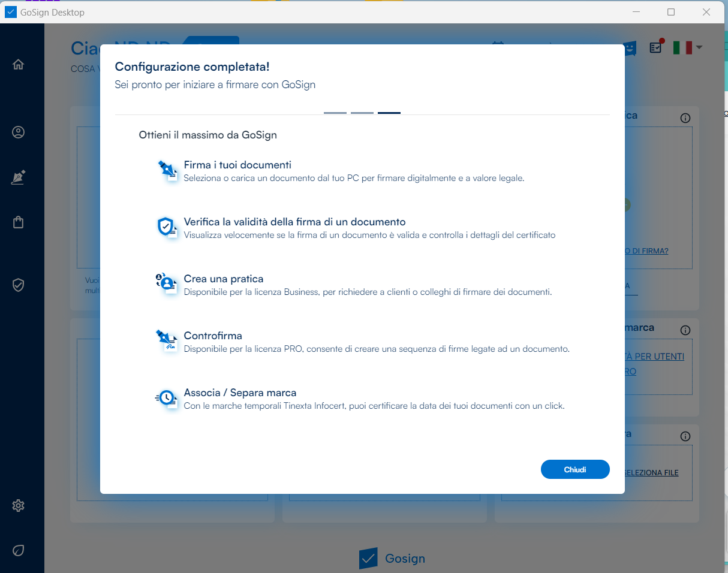Select the first step indicator bar
The height and width of the screenshot is (573, 728).
click(335, 113)
